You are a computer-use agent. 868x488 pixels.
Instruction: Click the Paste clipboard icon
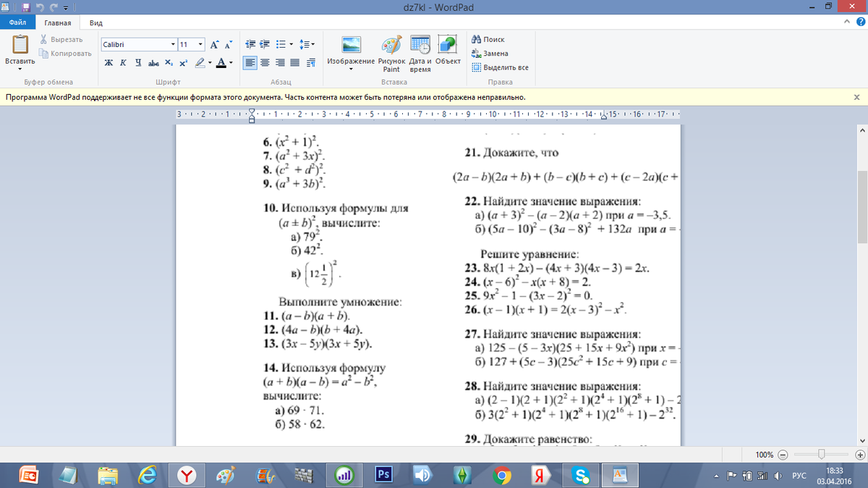pyautogui.click(x=20, y=44)
